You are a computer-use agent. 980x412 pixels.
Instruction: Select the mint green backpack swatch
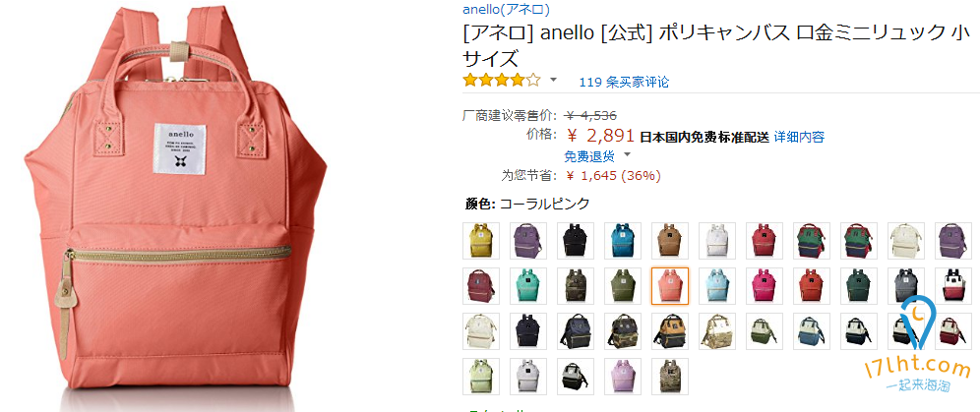point(528,286)
